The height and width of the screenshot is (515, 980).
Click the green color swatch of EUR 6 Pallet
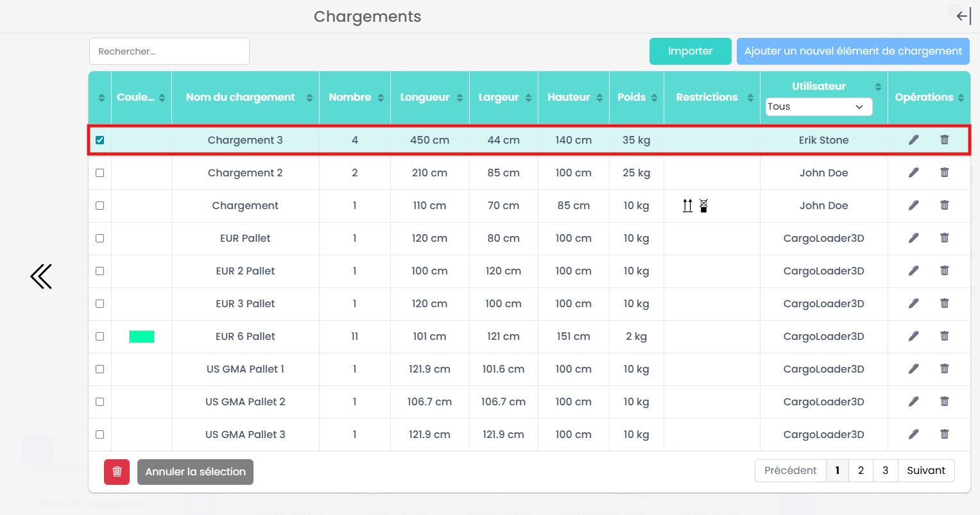(142, 337)
